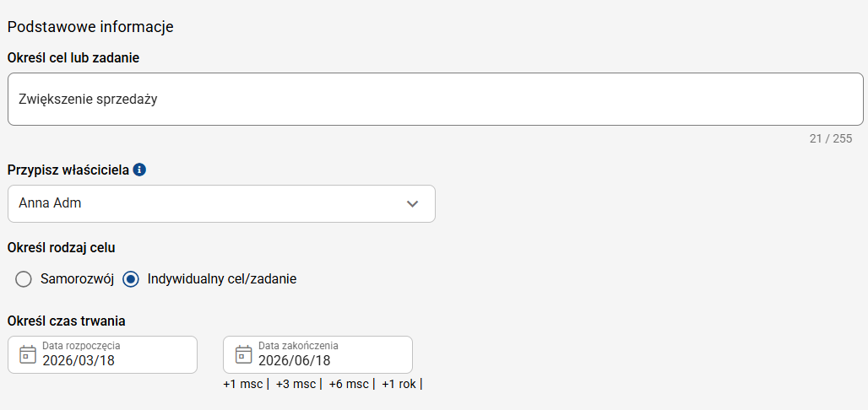
Task: Expand the owner list with the chevron arrow
Action: (x=413, y=203)
